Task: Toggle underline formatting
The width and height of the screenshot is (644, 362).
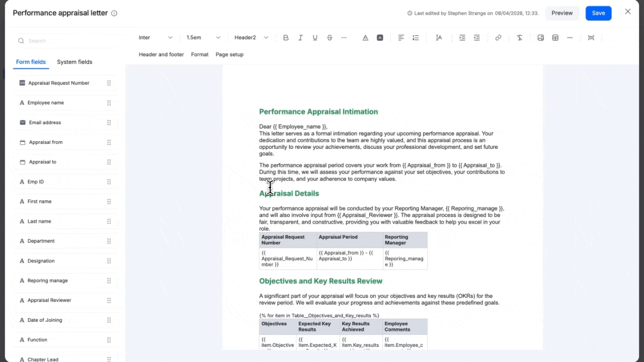Action: [315, 38]
